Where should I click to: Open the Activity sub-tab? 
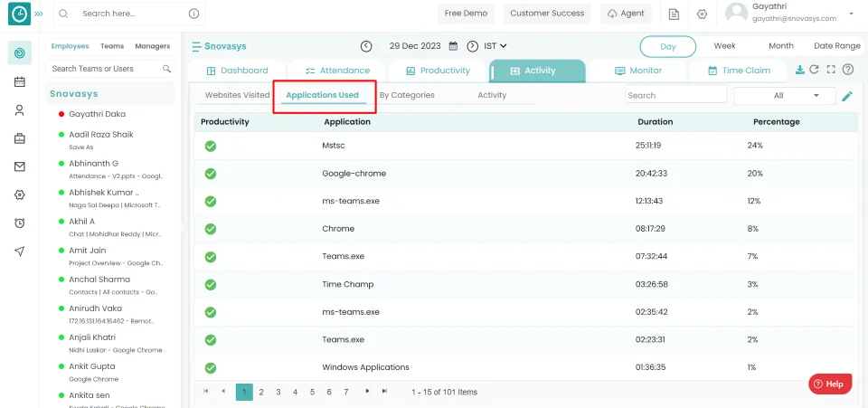point(492,95)
